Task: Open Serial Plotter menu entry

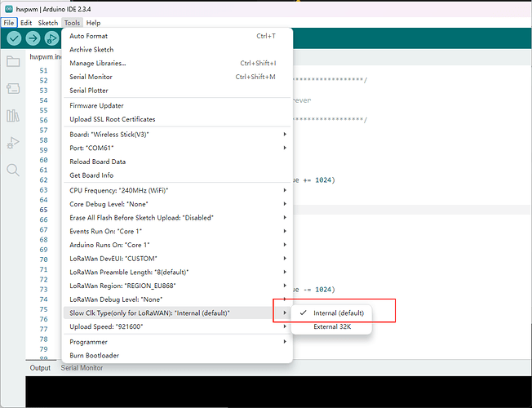Action: click(x=177, y=91)
